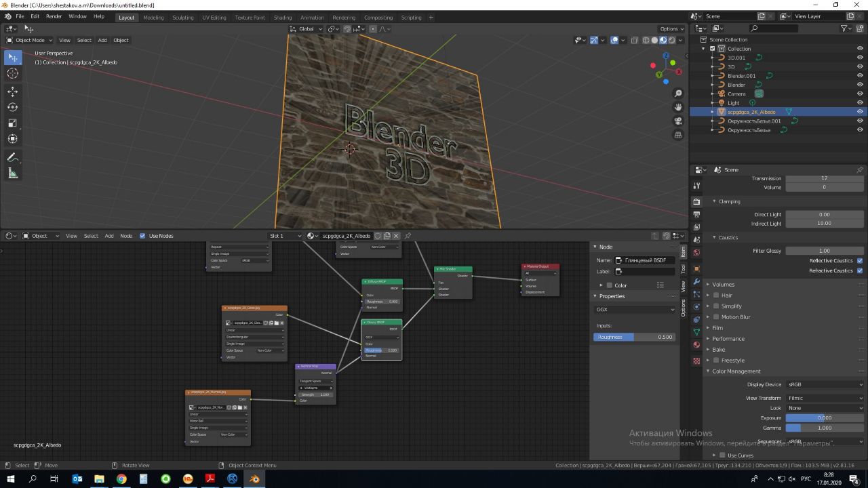Screen dimensions: 868x488
Task: Open the viewport Object menu
Action: point(121,40)
